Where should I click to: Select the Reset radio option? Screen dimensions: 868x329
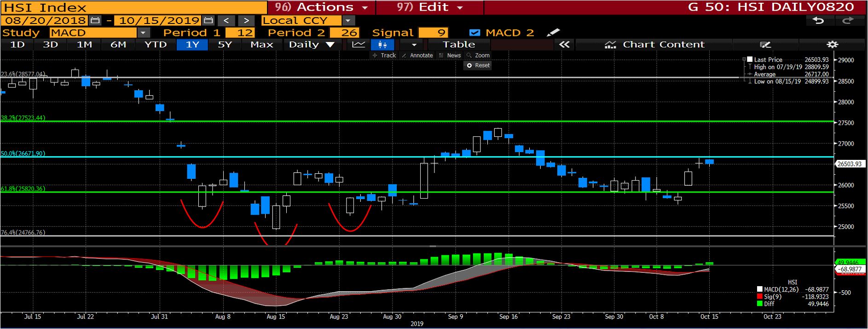(x=469, y=65)
